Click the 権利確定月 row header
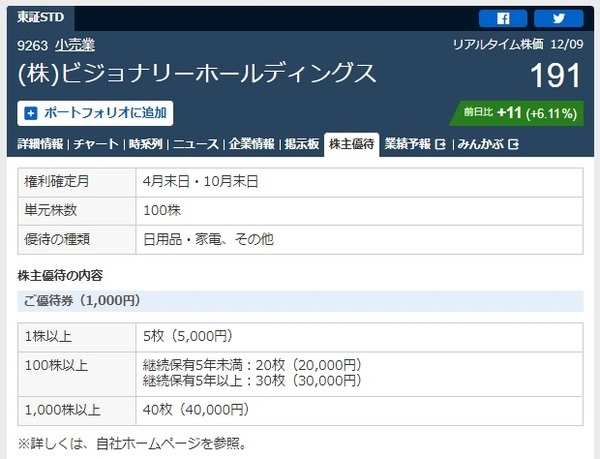This screenshot has width=600, height=459. tap(77, 182)
